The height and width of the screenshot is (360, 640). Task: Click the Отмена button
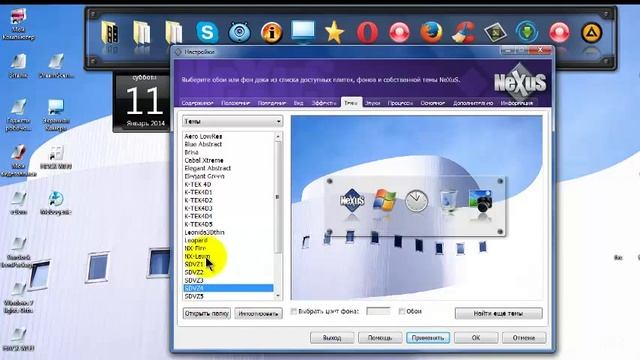(524, 338)
